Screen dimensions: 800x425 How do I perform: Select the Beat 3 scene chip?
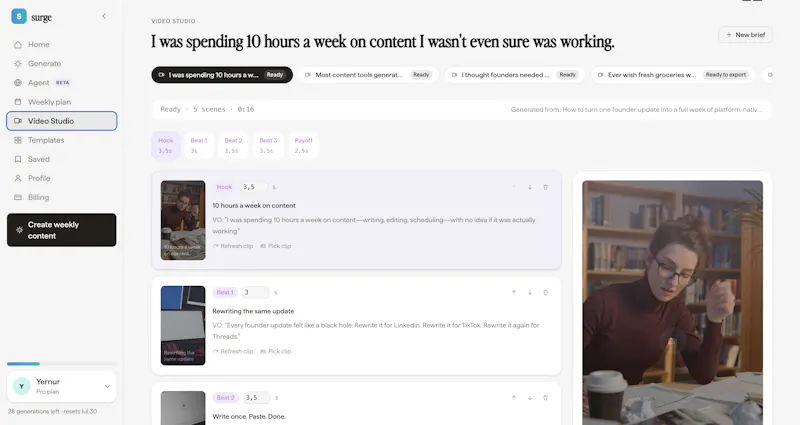coord(268,145)
